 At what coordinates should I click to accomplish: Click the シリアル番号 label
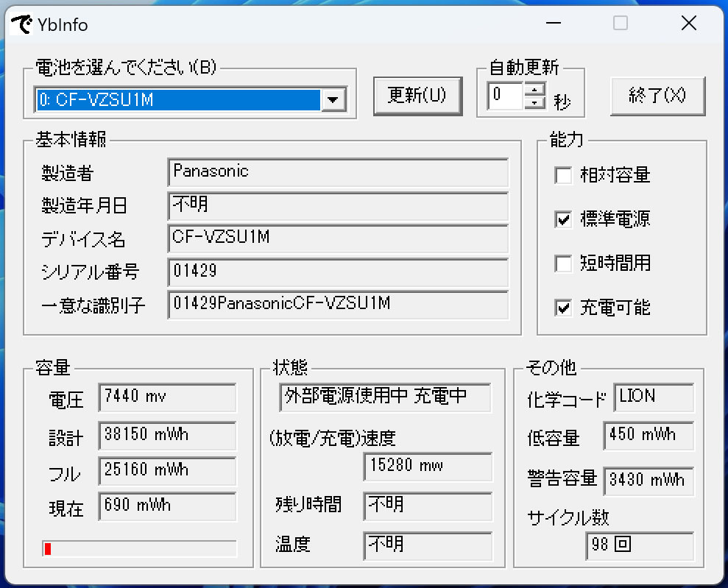coord(91,272)
